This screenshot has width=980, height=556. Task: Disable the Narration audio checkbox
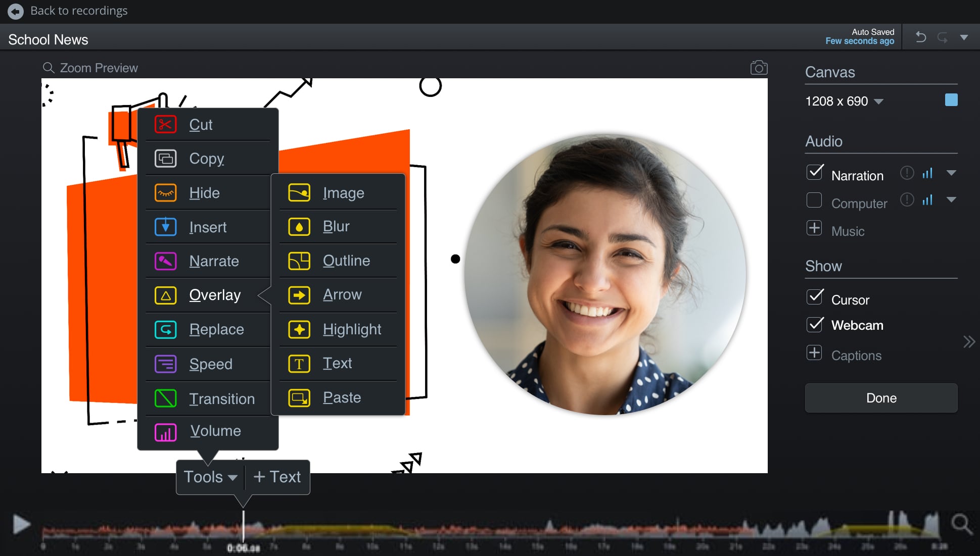[x=814, y=172]
